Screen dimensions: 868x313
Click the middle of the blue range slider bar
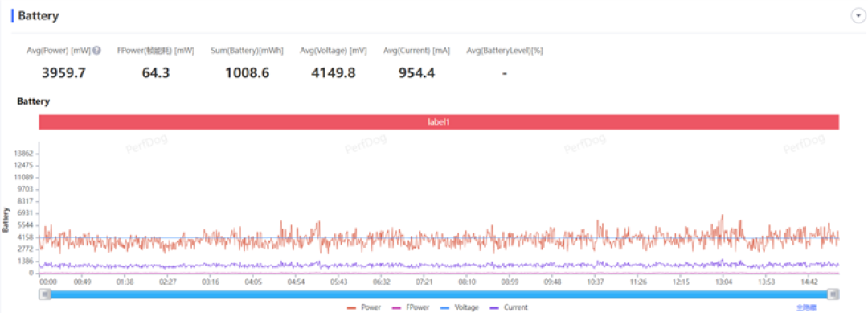[439, 294]
